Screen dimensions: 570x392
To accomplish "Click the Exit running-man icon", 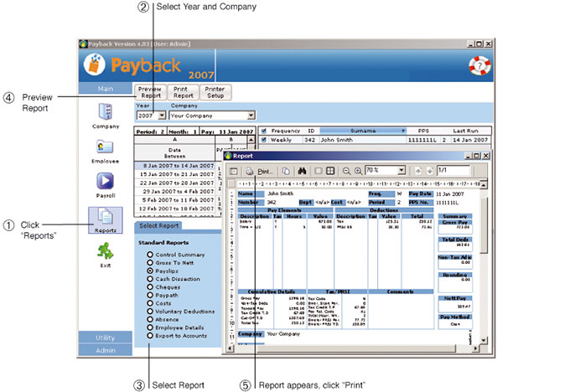I will click(105, 251).
